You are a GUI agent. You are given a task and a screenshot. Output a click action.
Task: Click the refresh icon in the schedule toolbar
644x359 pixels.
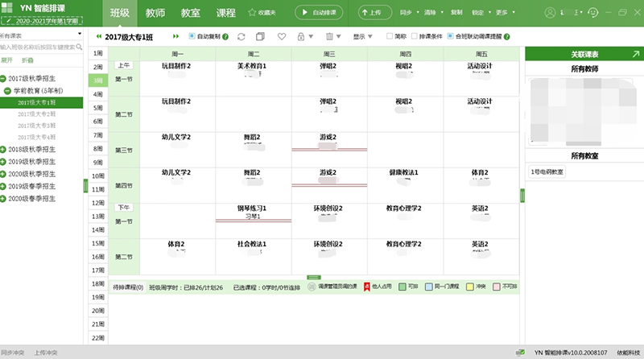[242, 37]
